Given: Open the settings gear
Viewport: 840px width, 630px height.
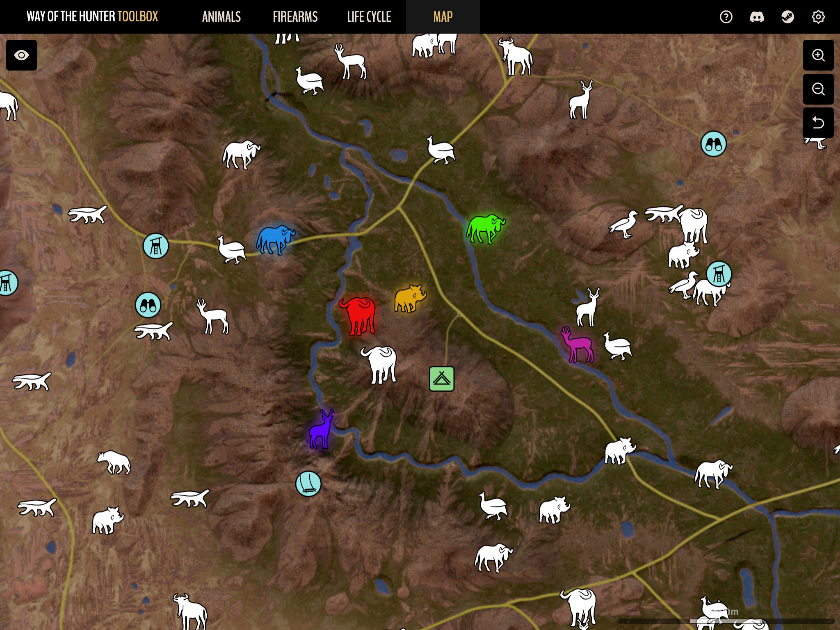Looking at the screenshot, I should pos(818,17).
